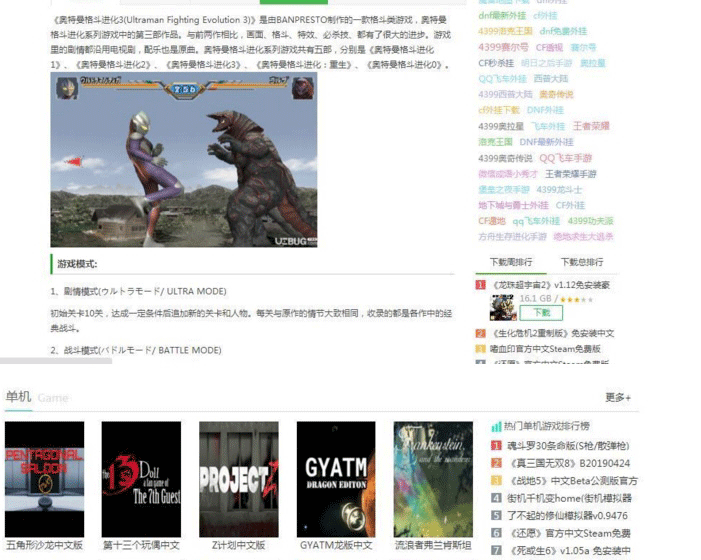
Task: Click the 更多+ link in 单机 section
Action: (618, 397)
